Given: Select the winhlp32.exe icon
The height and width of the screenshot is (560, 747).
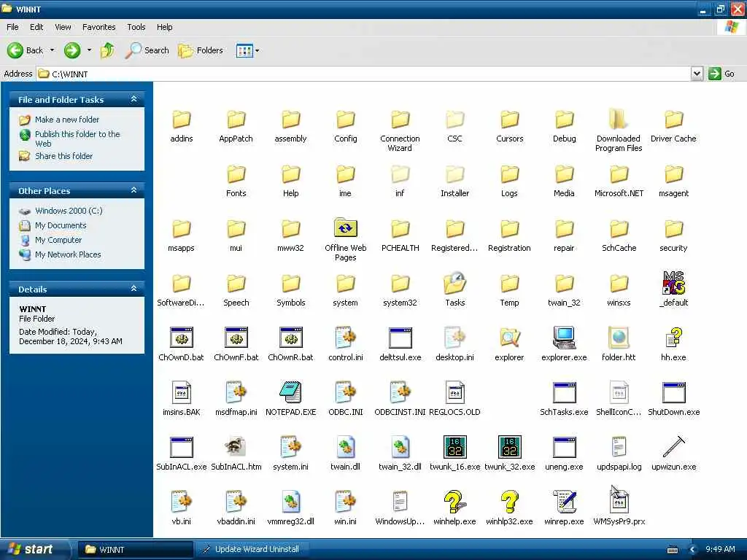Looking at the screenshot, I should click(509, 502).
